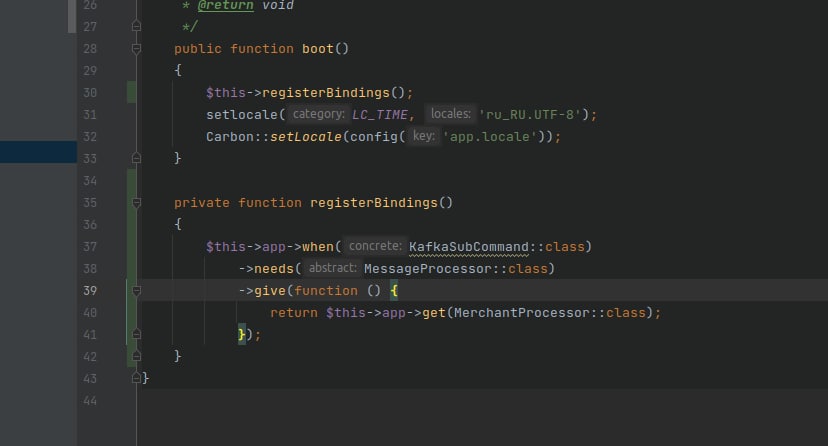The width and height of the screenshot is (828, 446).
Task: Click the give method call
Action: click(270, 291)
